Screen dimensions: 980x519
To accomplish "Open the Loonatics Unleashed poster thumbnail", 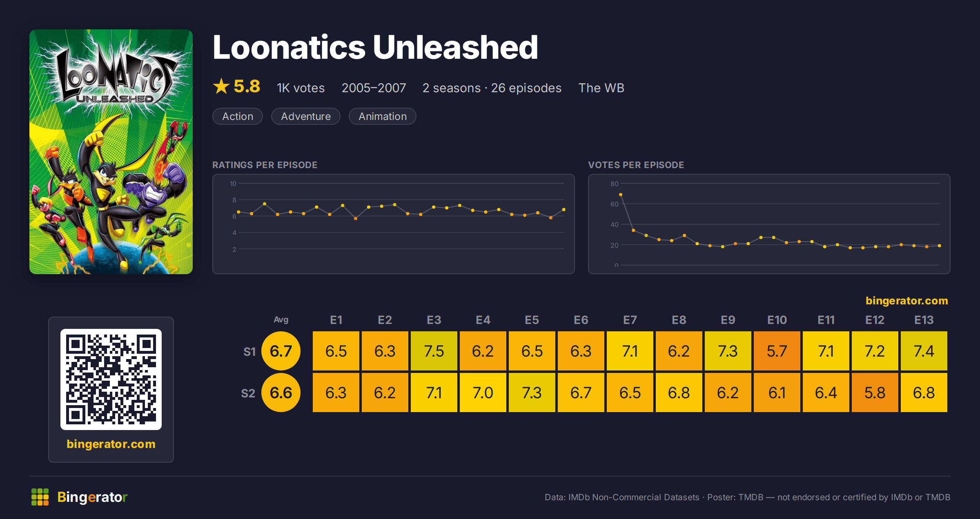I will [111, 152].
